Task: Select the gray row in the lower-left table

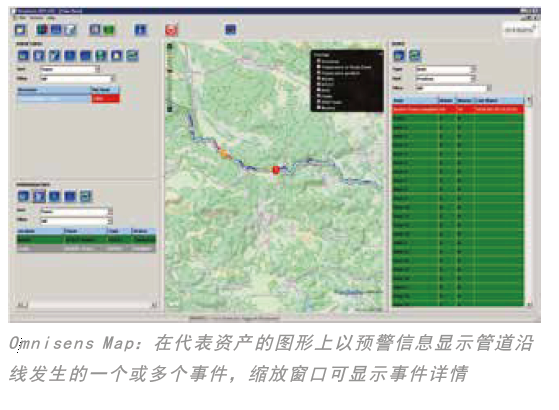Action: coord(86,248)
